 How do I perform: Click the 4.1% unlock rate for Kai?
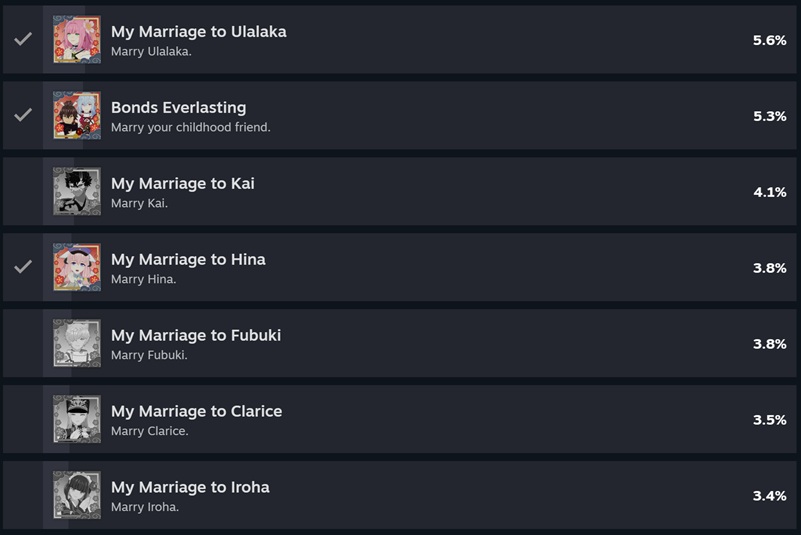[769, 192]
